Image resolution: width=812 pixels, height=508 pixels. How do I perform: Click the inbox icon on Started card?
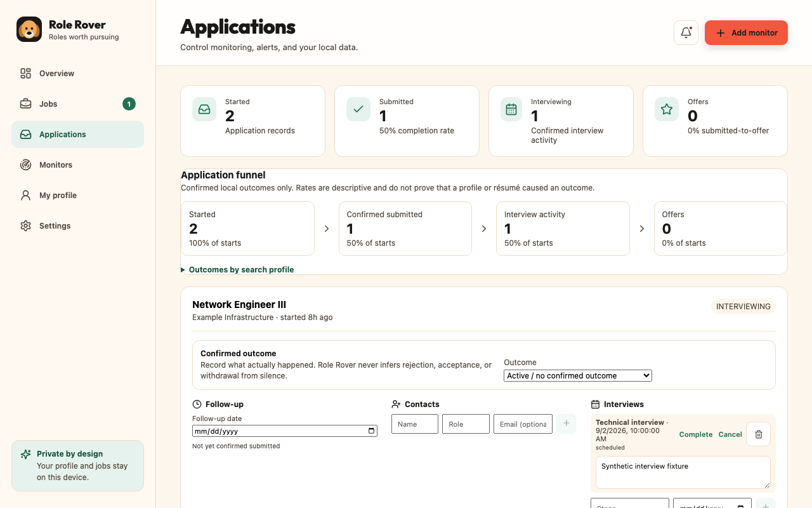click(204, 109)
